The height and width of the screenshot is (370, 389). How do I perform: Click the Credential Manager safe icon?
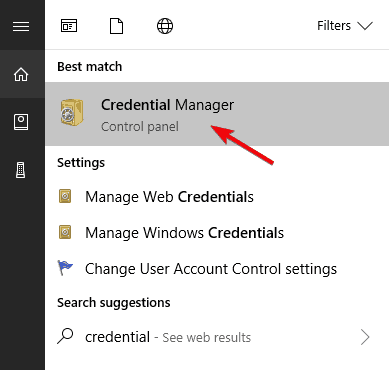72,113
